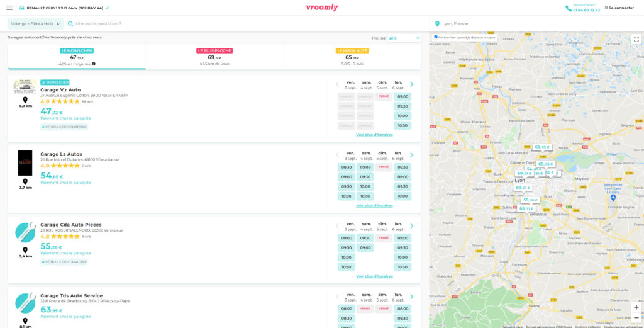Book 10:30 Monday at Garage V.r Auto

402,126
